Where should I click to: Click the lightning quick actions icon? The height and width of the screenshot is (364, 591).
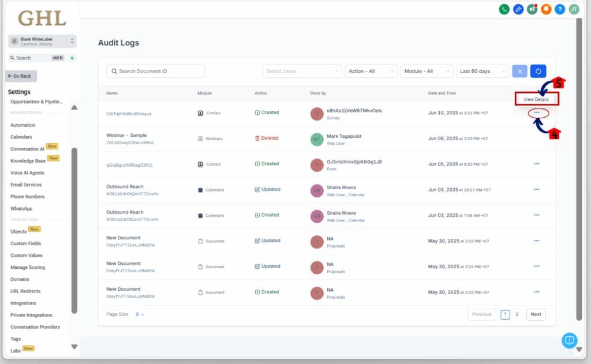(72, 58)
